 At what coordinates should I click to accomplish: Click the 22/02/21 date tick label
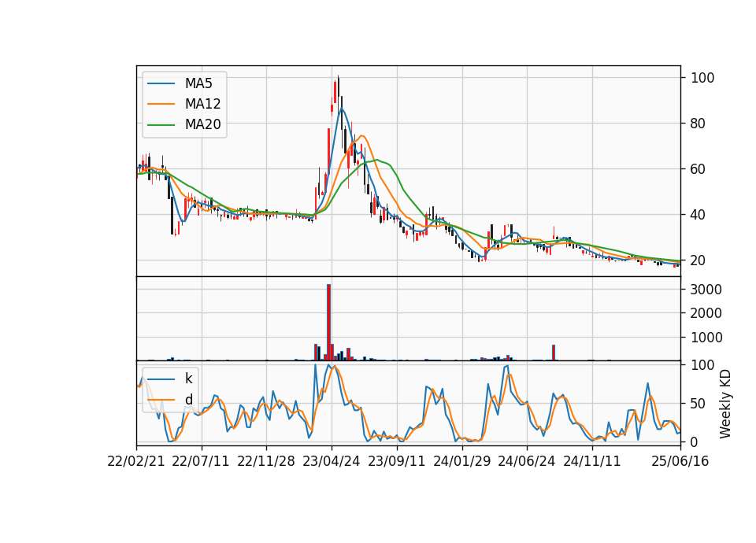point(136,461)
